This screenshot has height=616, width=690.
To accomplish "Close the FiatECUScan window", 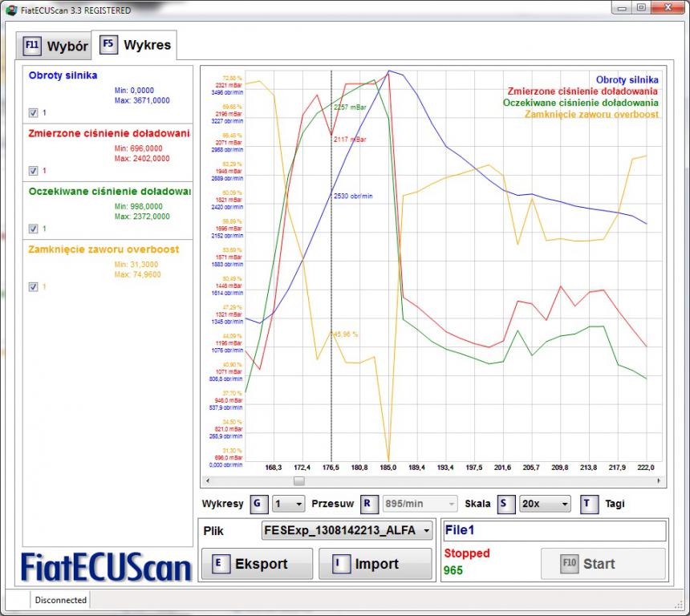I will coord(668,7).
